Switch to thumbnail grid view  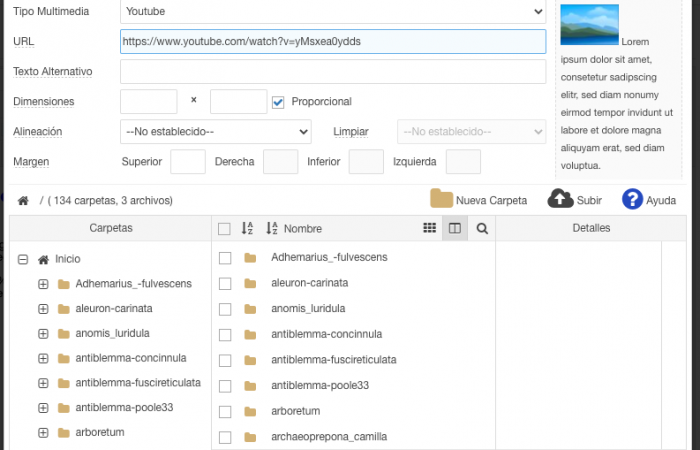(x=430, y=228)
